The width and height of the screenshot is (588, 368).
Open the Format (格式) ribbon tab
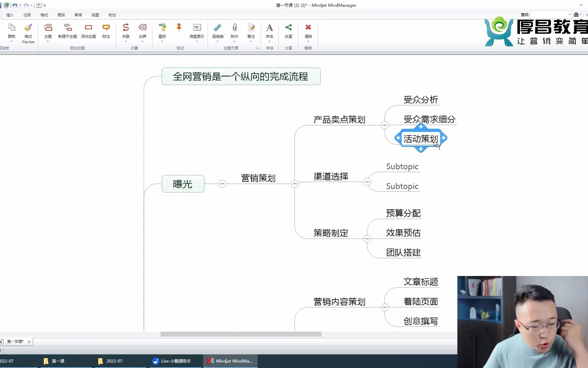(x=44, y=15)
